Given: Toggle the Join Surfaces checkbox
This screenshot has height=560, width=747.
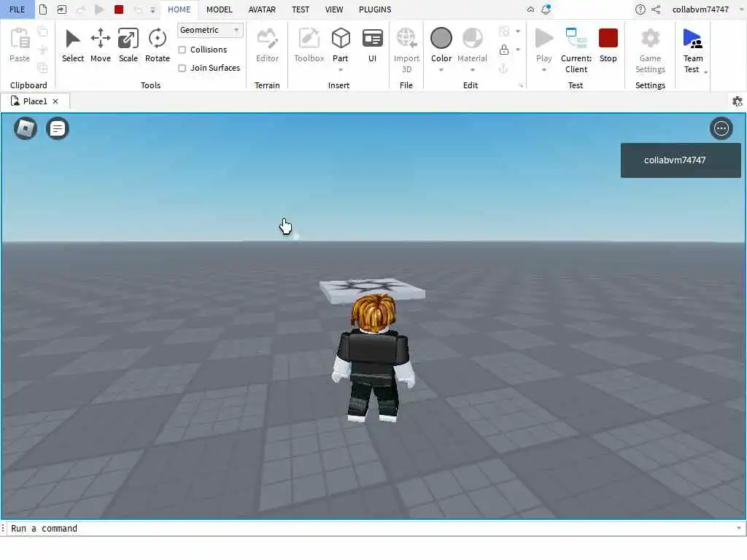Looking at the screenshot, I should tap(182, 68).
